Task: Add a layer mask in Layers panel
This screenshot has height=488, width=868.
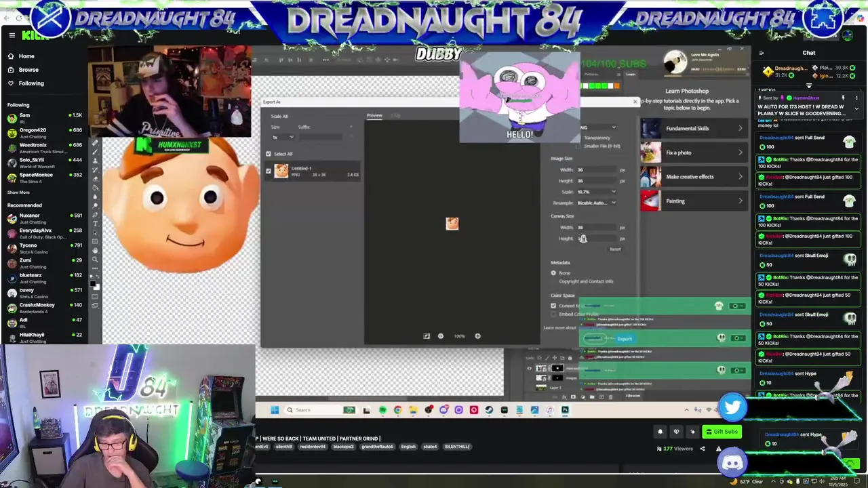Action: coord(573,396)
